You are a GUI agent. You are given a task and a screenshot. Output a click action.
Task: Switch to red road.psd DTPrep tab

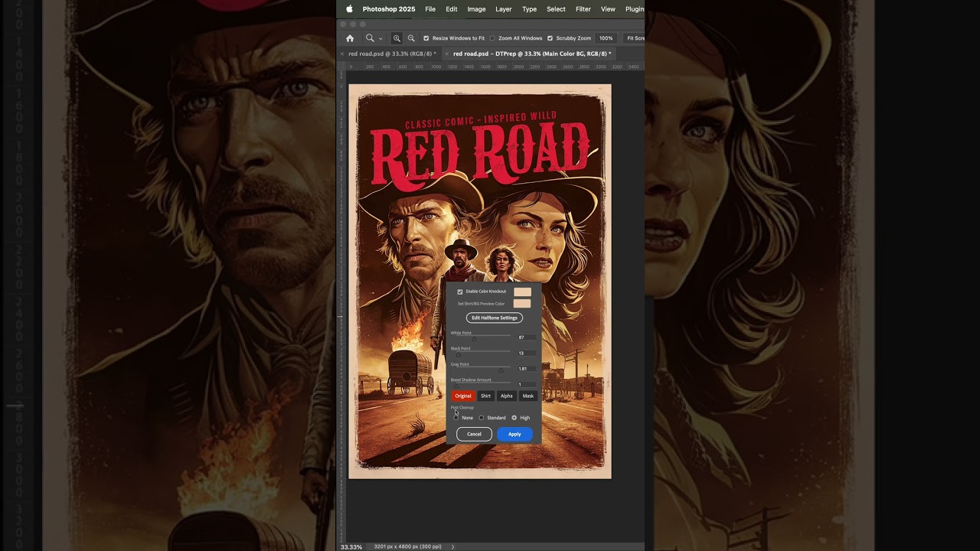(x=532, y=54)
